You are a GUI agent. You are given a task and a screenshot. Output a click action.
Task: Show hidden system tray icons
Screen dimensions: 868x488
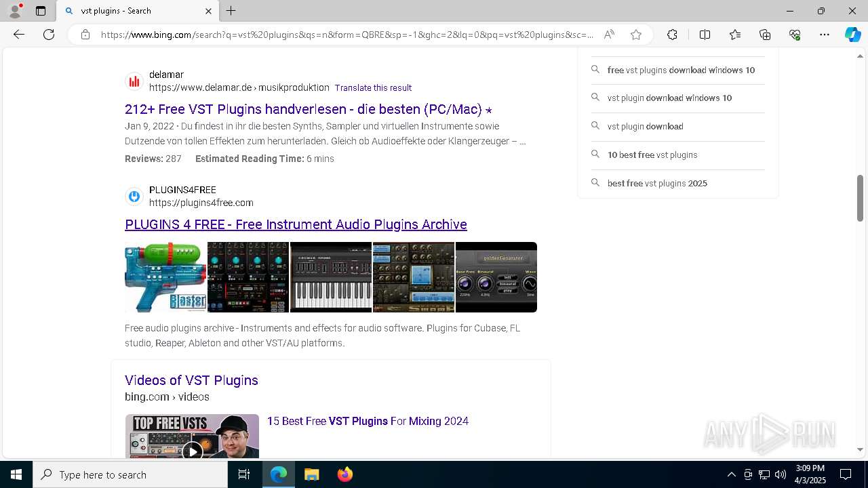point(731,474)
